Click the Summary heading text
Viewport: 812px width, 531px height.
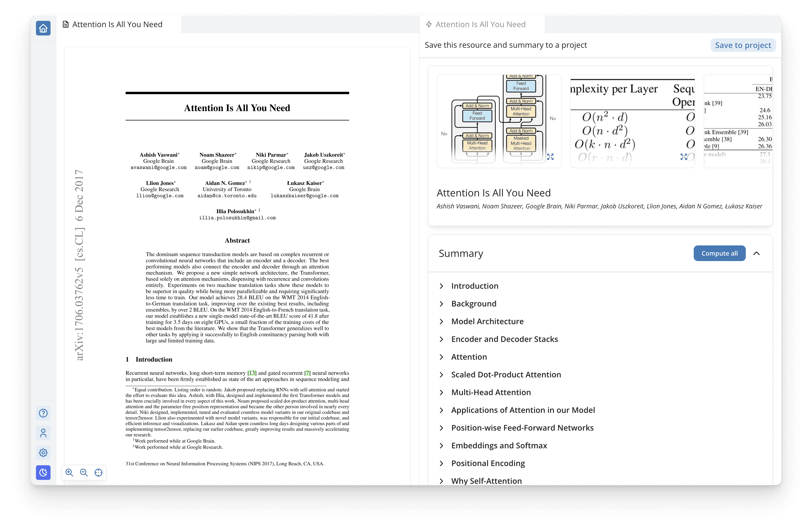(461, 254)
